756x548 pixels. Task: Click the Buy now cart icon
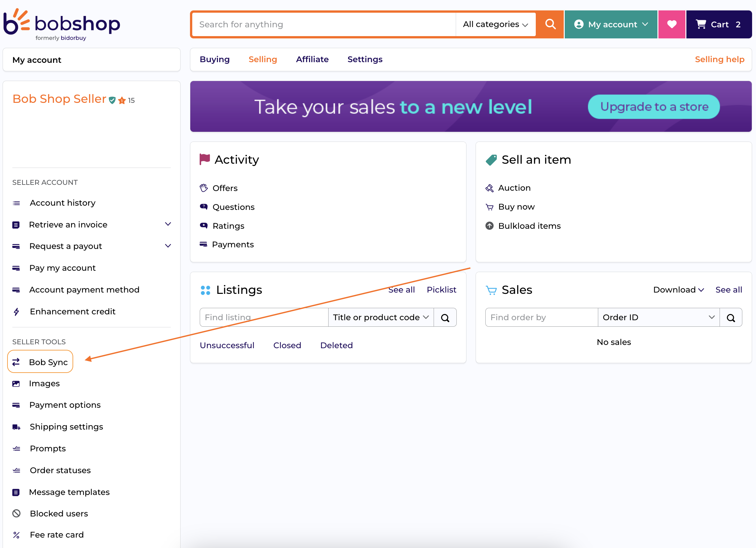pos(489,207)
